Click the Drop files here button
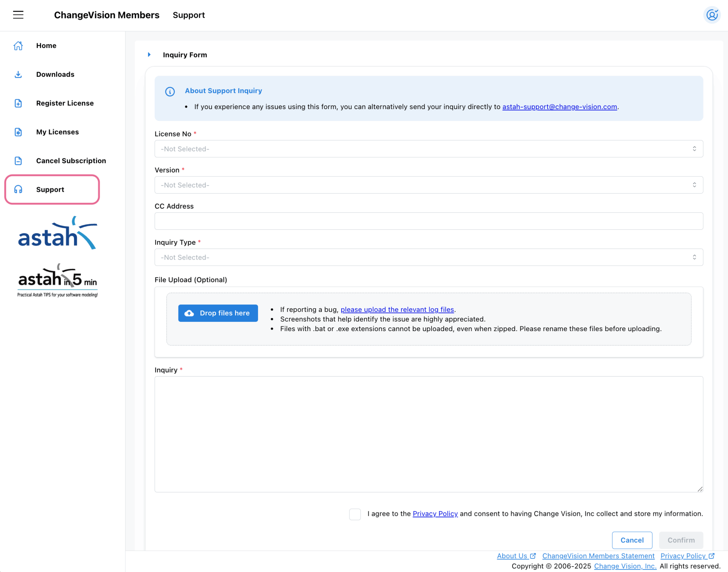Screen dimensions: 728x572 [x=218, y=313]
